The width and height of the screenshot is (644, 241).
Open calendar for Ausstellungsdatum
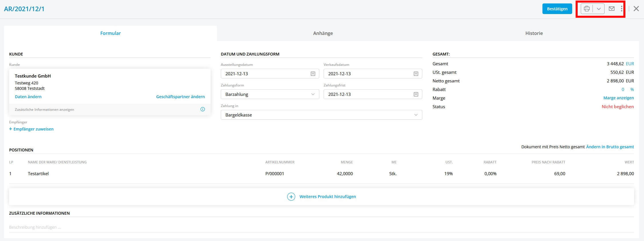313,74
